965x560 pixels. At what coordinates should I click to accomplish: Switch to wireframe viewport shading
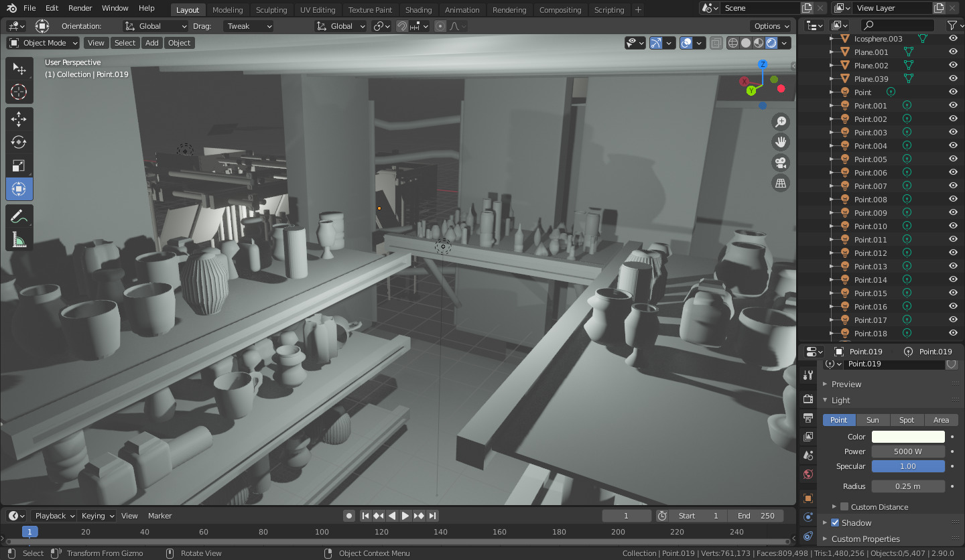733,43
